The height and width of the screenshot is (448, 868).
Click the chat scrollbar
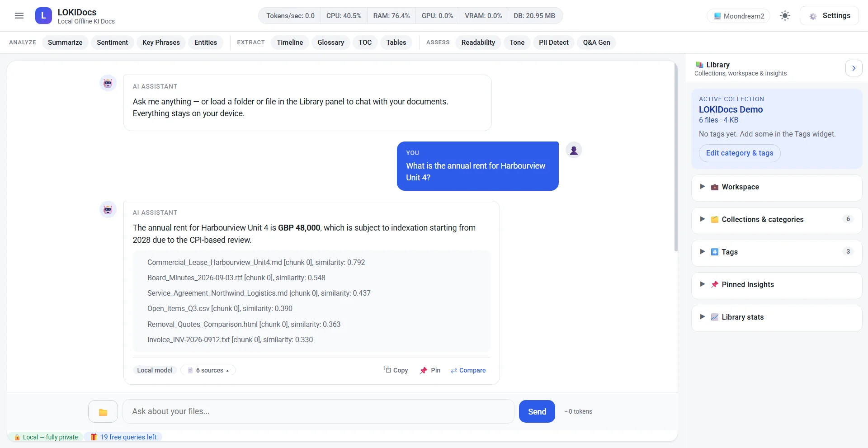[676, 157]
